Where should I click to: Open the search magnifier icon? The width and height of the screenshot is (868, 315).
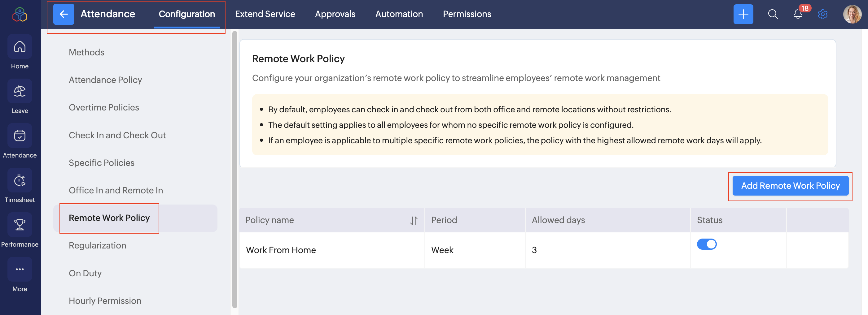773,14
